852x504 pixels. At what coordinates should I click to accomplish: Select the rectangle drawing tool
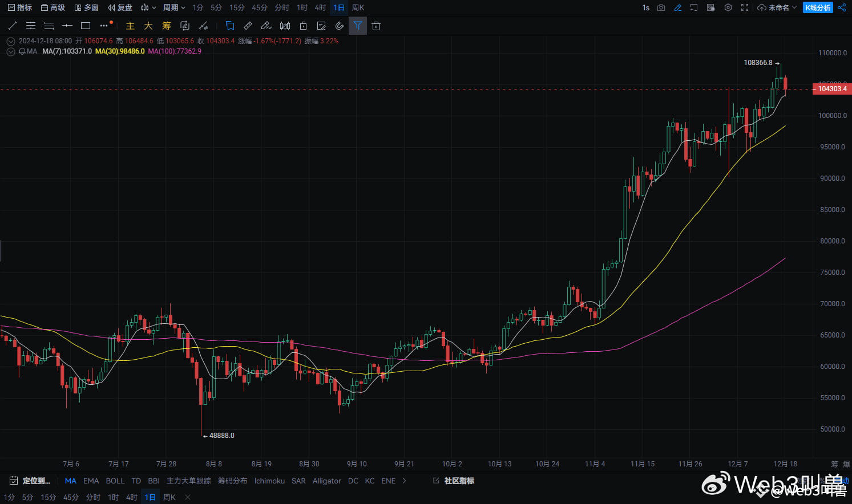coord(86,26)
